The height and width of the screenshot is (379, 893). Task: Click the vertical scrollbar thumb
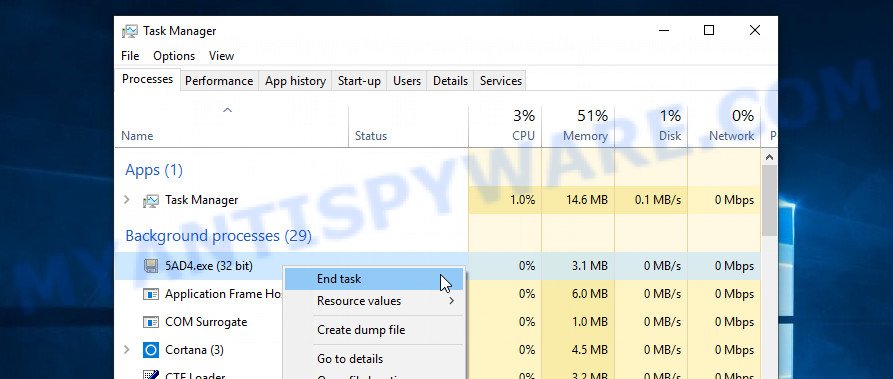(x=769, y=201)
